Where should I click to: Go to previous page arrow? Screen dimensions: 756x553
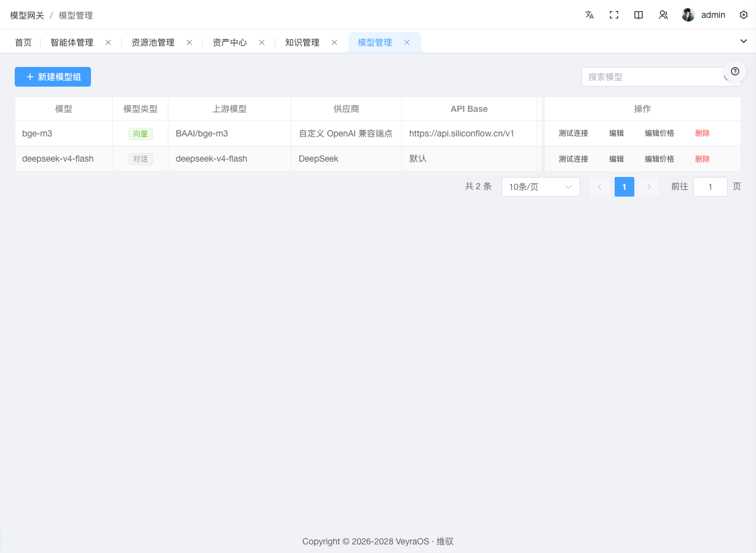coord(600,187)
